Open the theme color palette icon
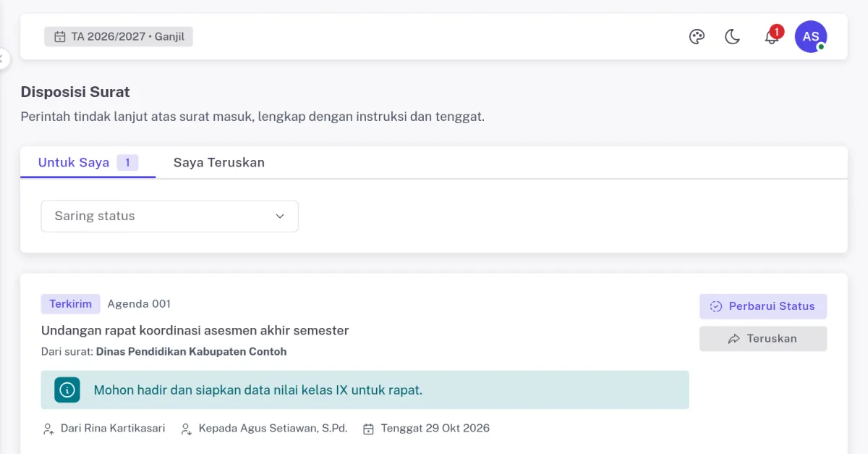868x454 pixels. pos(697,37)
